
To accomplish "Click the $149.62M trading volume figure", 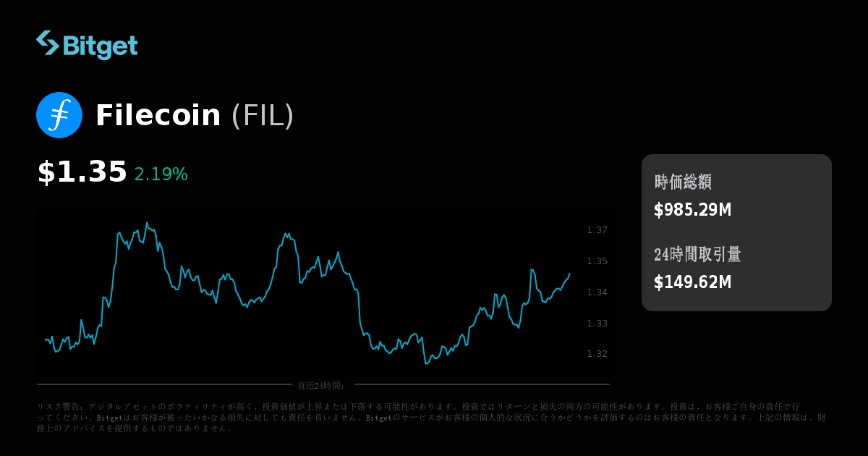I will click(x=693, y=282).
